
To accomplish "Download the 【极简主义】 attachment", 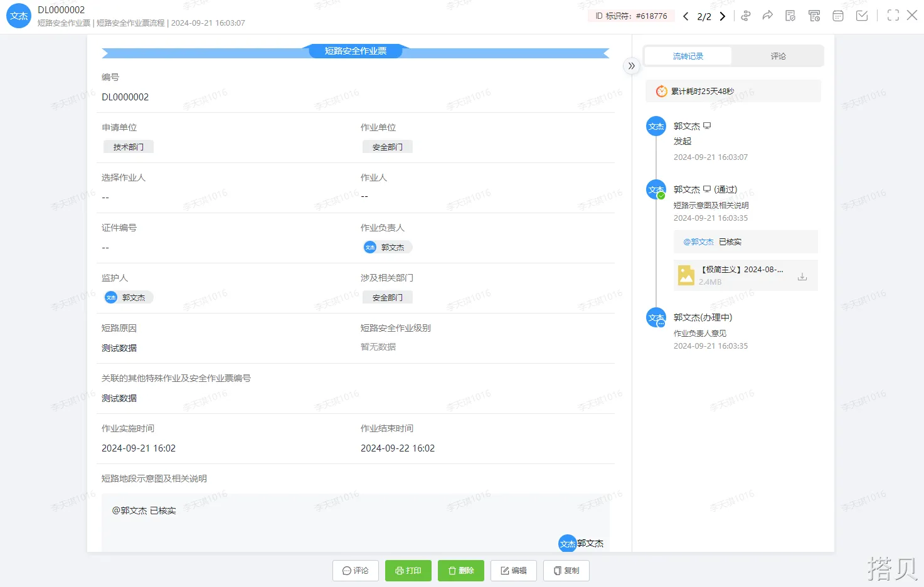I will coord(802,277).
